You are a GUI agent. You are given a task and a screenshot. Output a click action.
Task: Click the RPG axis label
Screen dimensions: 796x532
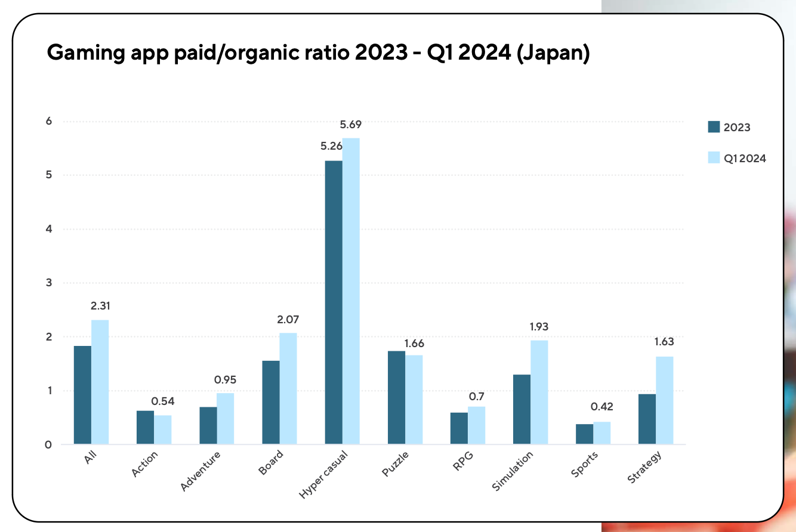click(461, 462)
